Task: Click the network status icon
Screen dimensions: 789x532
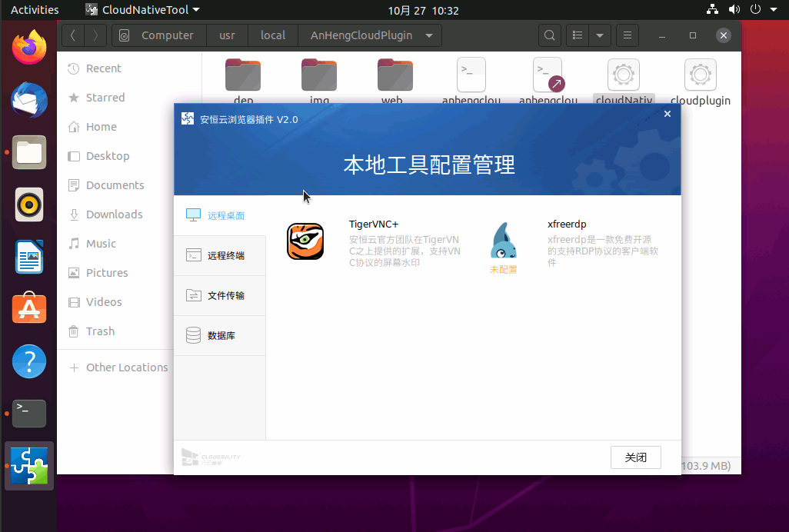Action: click(713, 9)
